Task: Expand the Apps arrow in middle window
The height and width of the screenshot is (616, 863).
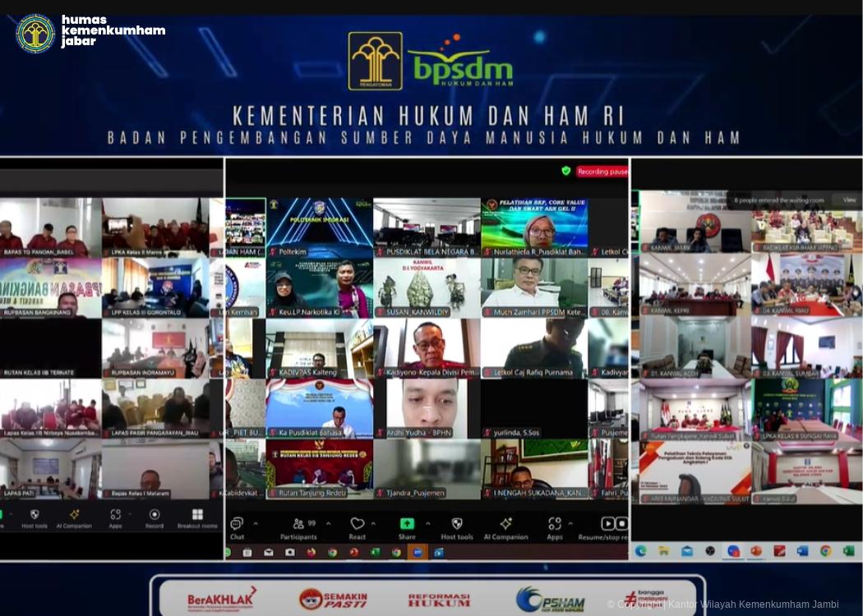Action: pos(570,523)
